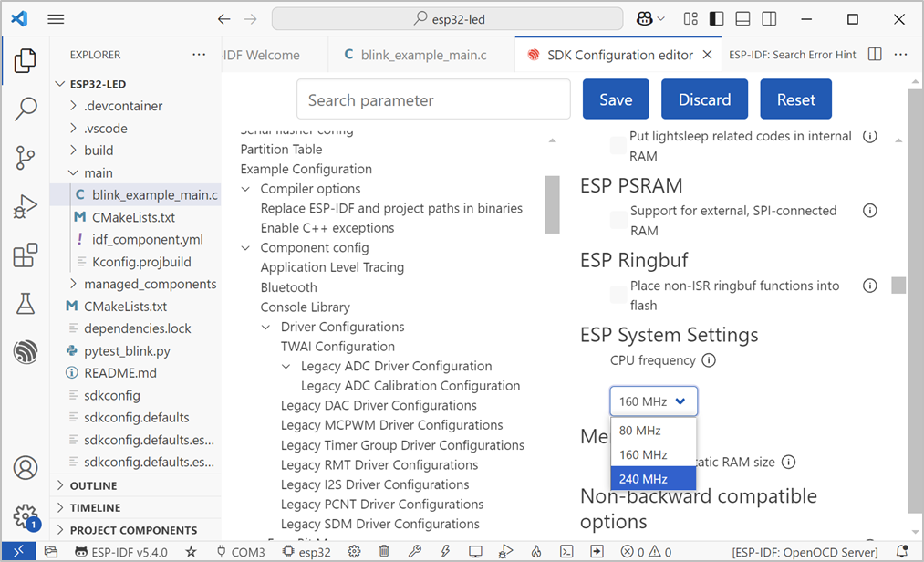Click the build, flash and monitor flame icon
The height and width of the screenshot is (562, 924).
(536, 552)
